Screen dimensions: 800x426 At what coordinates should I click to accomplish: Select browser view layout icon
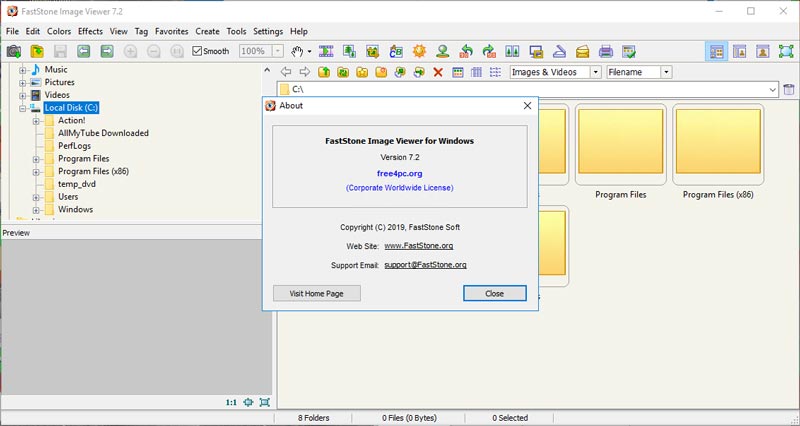(x=716, y=51)
